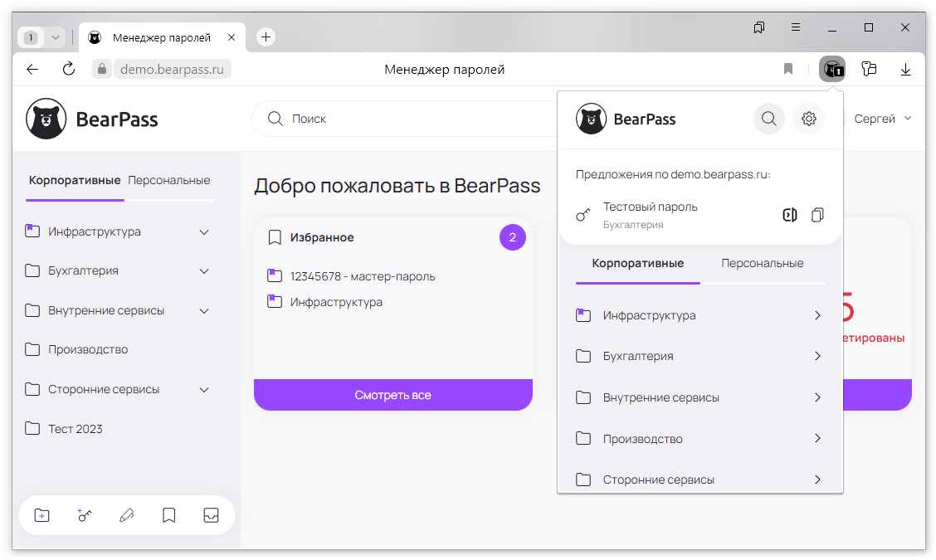Image resolution: width=936 pixels, height=560 pixels.
Task: Open the 12345678 - мастер-пароль favorite
Action: [362, 276]
